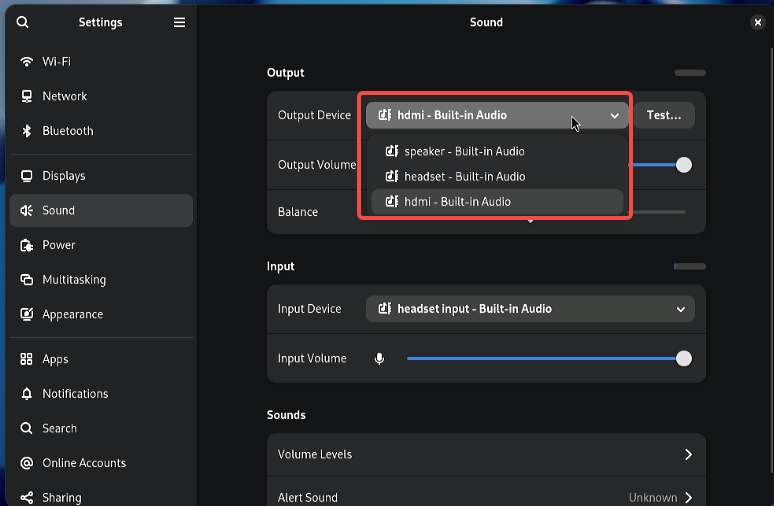Click the Power battery icon
774x506 pixels.
[x=27, y=245]
